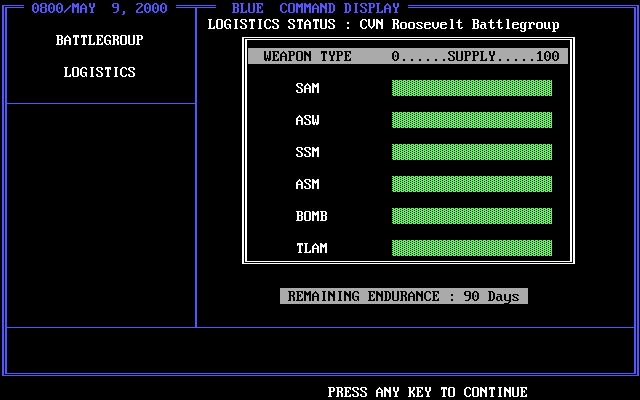The width and height of the screenshot is (640, 400).
Task: Click the BATTLEGROUP menu heading
Action: point(100,40)
